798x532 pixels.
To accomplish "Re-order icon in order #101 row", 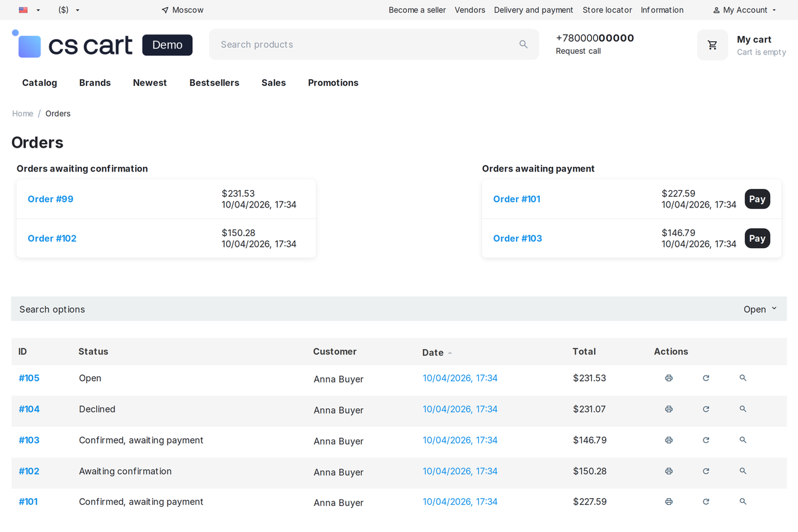I will pyautogui.click(x=706, y=502).
